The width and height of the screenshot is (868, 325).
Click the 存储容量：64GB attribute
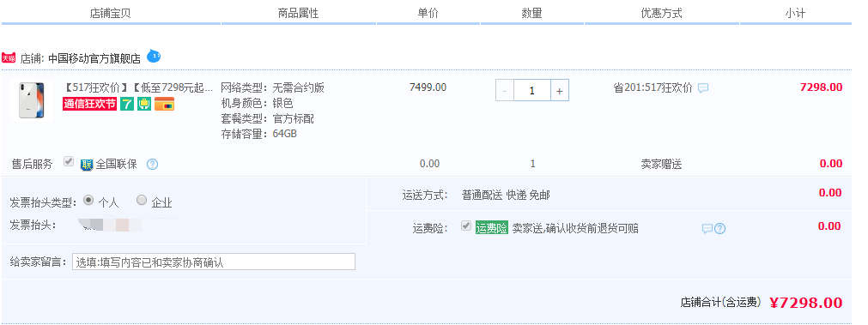pos(259,133)
